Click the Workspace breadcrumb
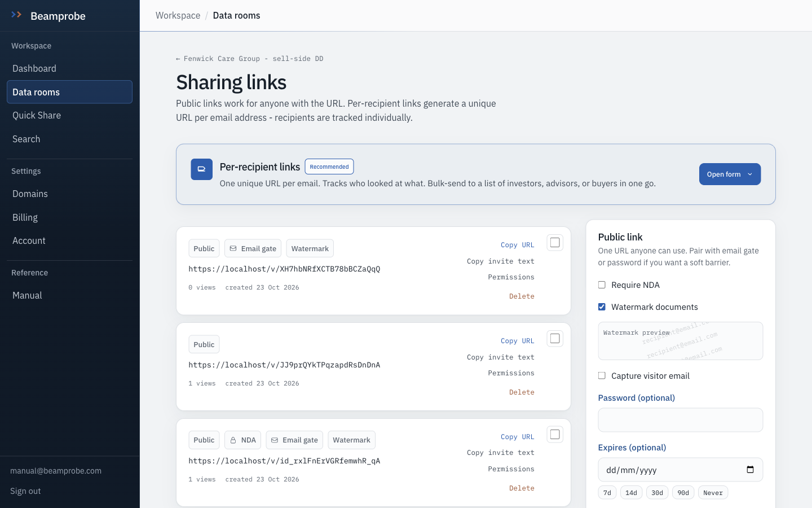The height and width of the screenshot is (508, 812). pos(178,15)
